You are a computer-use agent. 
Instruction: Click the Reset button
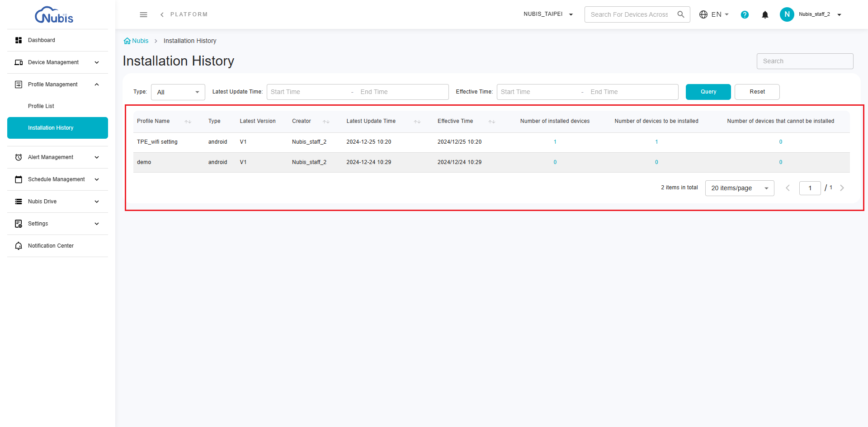coord(757,92)
